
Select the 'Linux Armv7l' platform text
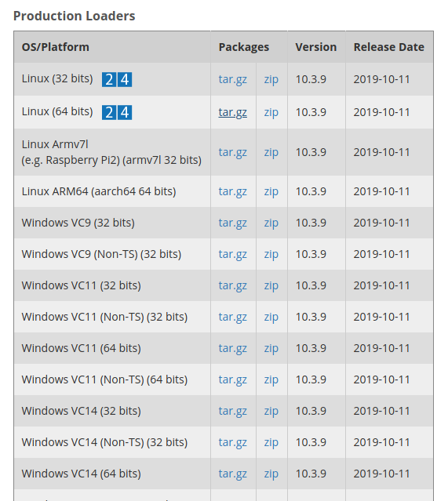55,144
